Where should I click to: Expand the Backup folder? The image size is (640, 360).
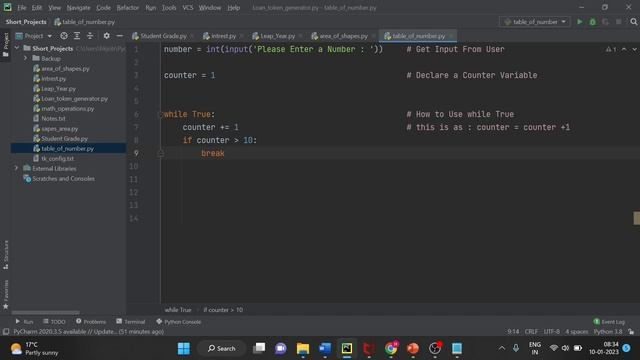pyautogui.click(x=25, y=58)
